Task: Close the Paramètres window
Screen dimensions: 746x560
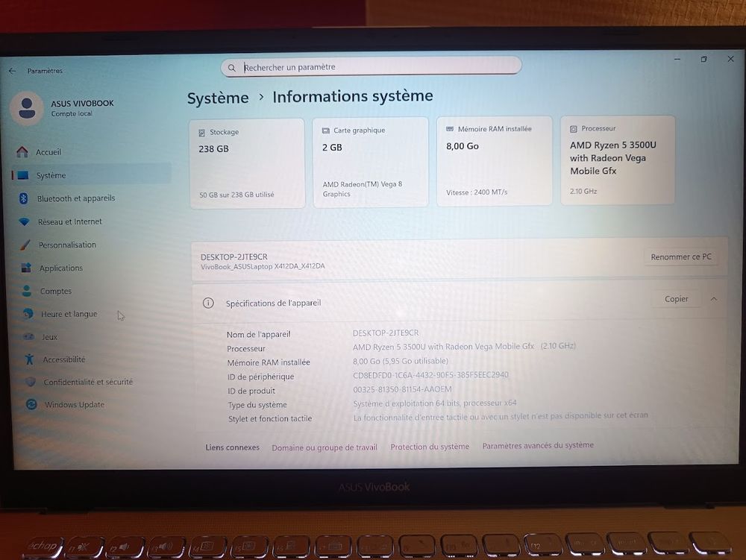Action: coord(731,58)
